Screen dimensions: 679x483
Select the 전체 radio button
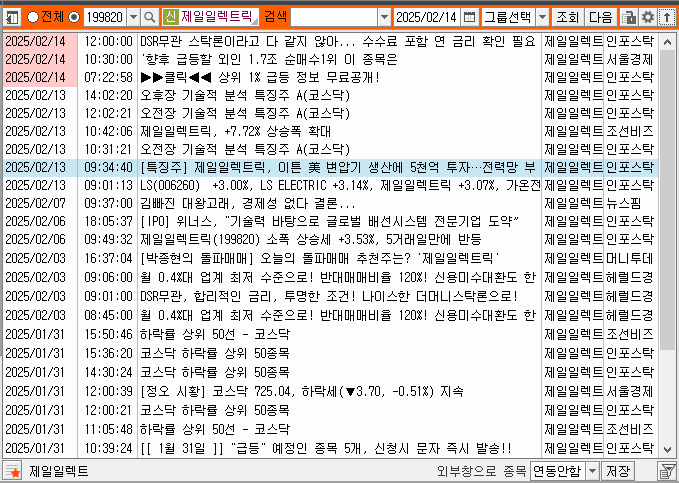point(33,17)
